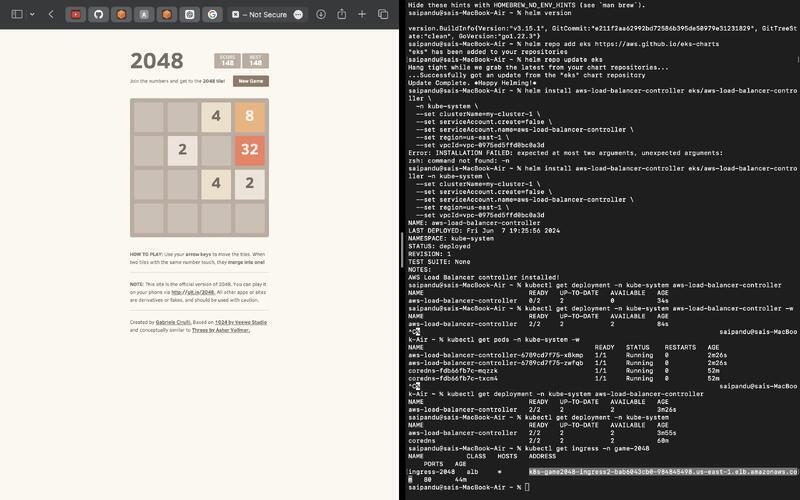Click the terminal command prompt cursor
This screenshot has width=800, height=500.
(527, 487)
